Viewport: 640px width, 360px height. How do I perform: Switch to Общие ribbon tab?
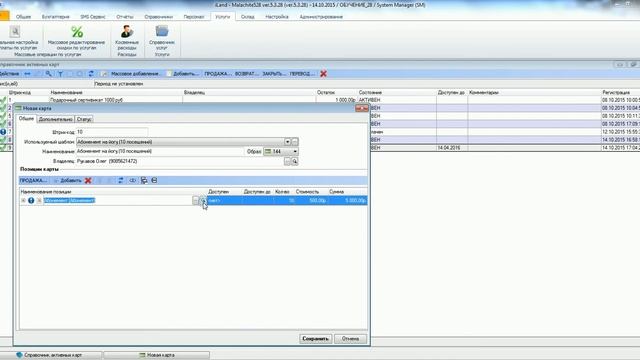pos(23,17)
